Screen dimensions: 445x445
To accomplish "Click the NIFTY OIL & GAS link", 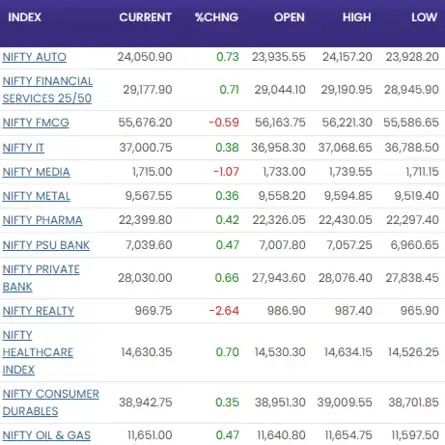I will click(46, 435).
